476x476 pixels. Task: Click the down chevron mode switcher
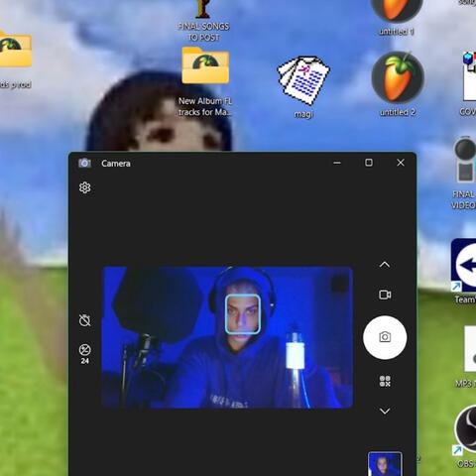(x=385, y=411)
